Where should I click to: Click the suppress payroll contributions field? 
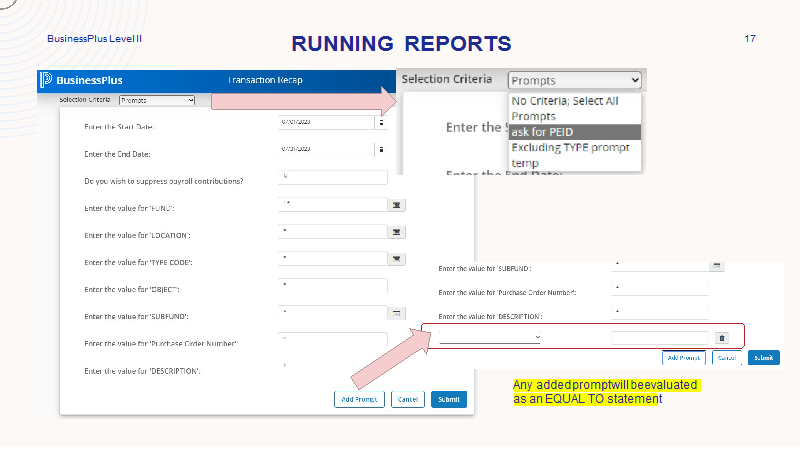coord(333,177)
